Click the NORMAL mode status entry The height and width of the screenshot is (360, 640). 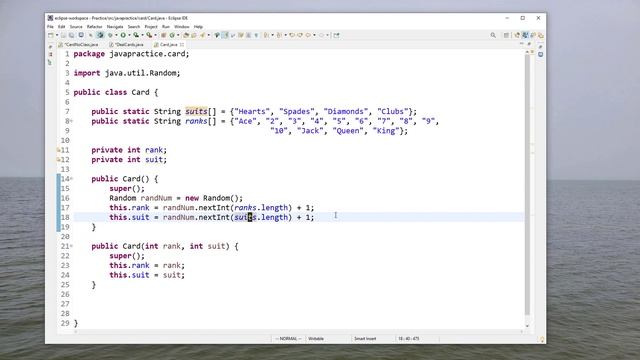[288, 339]
